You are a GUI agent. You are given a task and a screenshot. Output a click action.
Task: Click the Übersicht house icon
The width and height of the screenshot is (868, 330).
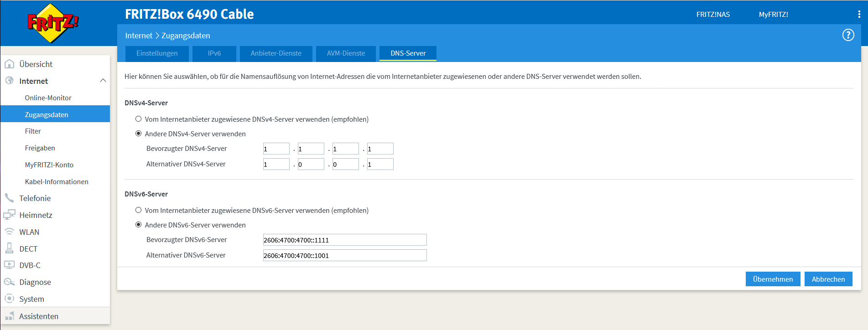tap(9, 64)
